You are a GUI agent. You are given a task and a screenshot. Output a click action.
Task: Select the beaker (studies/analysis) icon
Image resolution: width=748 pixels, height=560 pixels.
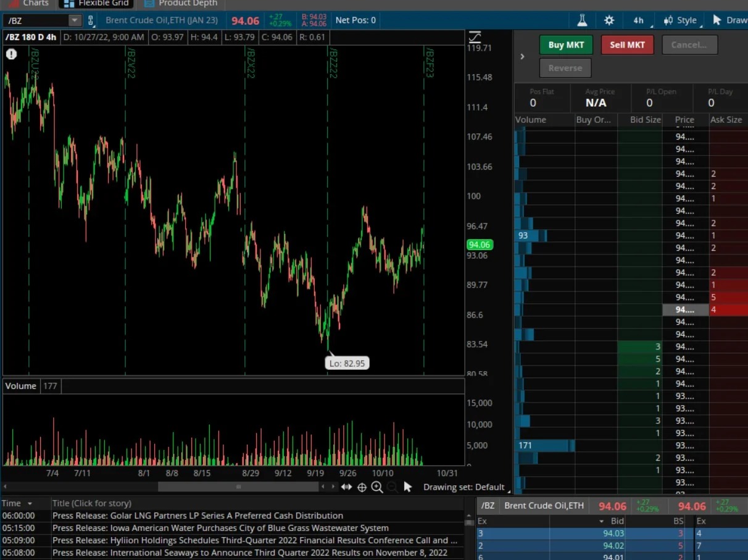click(581, 20)
